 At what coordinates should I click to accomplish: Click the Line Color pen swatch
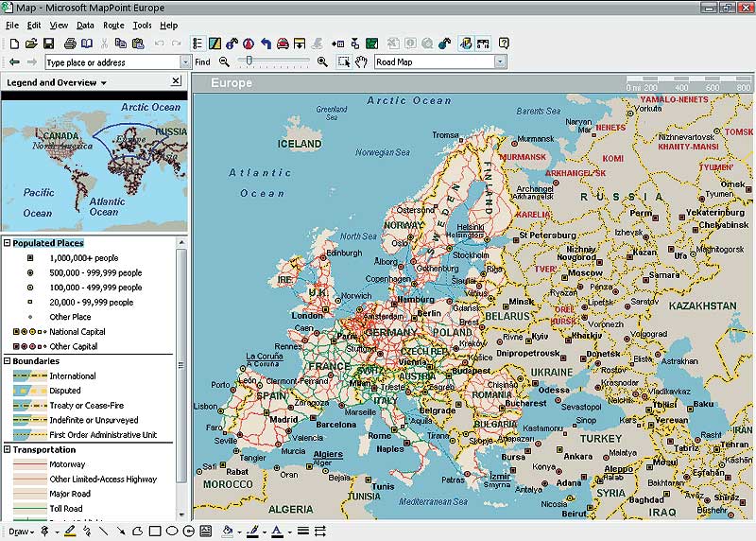point(252,532)
